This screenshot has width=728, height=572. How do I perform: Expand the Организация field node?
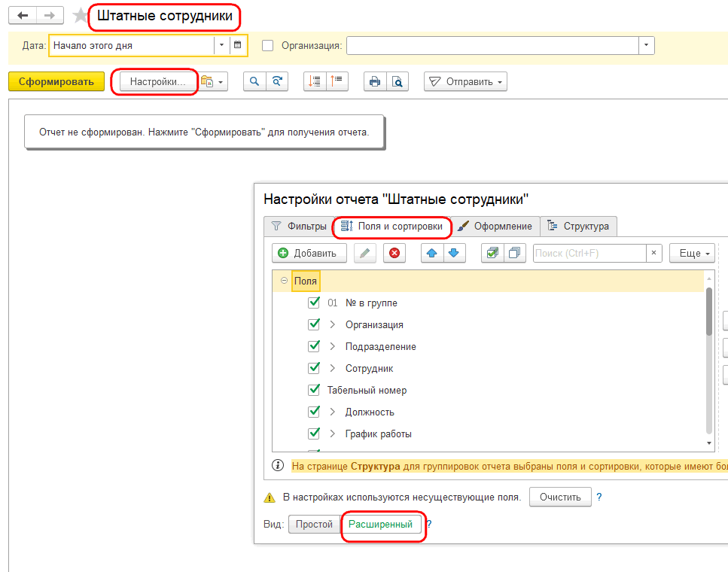333,324
